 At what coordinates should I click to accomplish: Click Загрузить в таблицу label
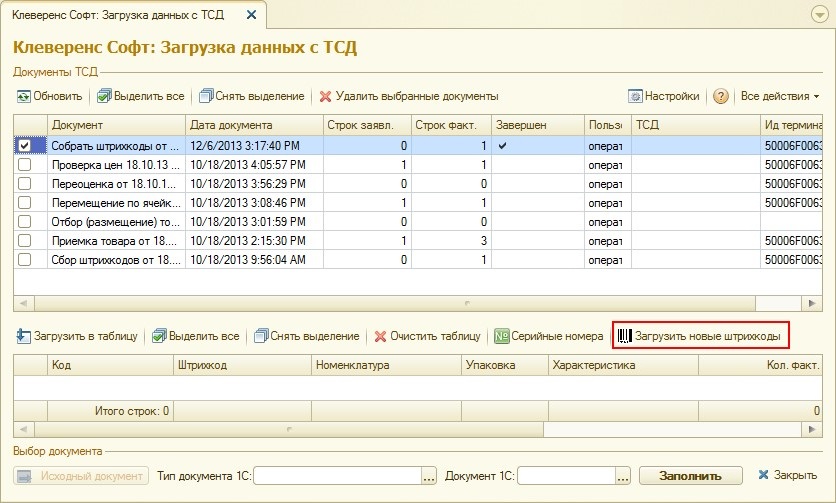tap(86, 337)
